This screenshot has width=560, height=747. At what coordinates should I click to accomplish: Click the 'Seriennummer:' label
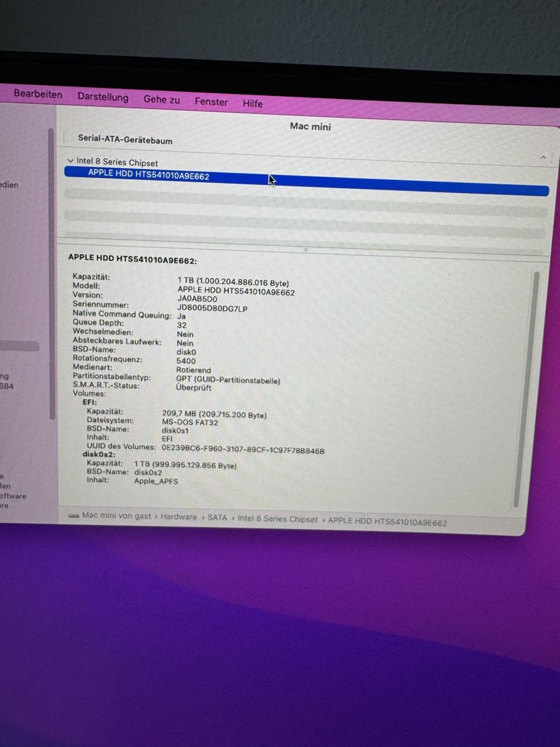[x=101, y=304]
